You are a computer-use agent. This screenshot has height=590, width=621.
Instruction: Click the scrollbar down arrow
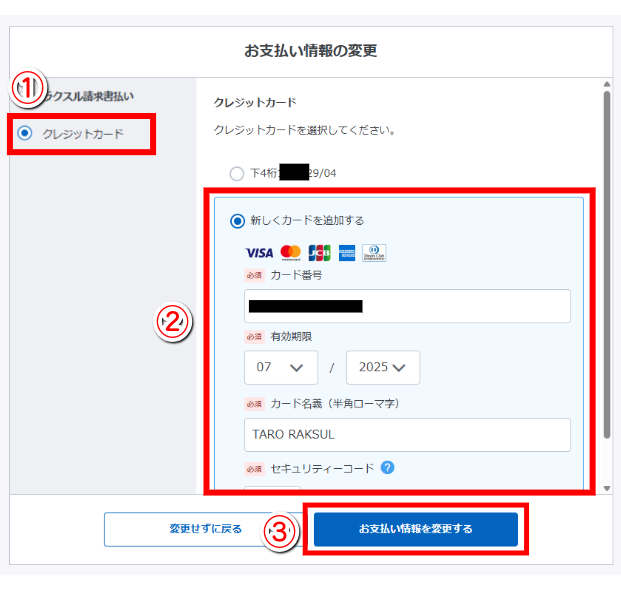click(x=605, y=488)
